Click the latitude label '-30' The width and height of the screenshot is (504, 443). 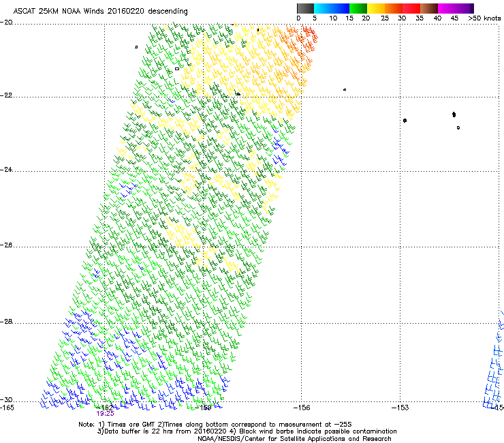(x=6, y=400)
